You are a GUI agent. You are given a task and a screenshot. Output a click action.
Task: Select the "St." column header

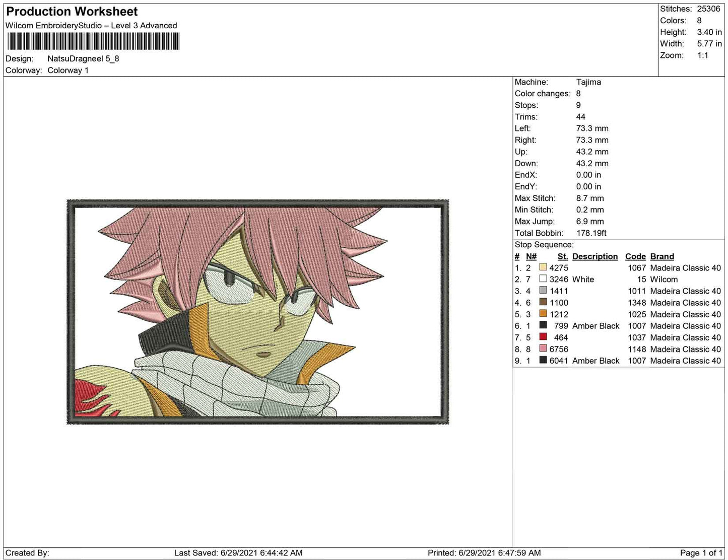(x=563, y=256)
